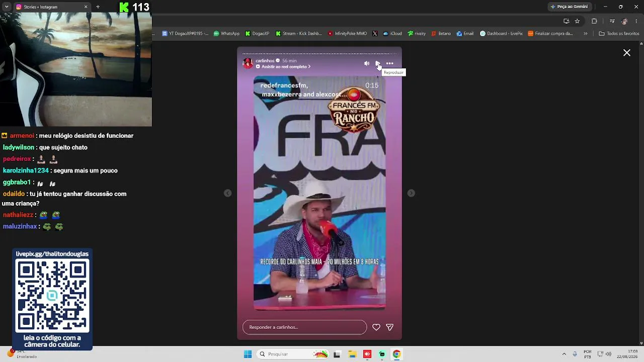
Task: Advance to the next story arrow
Action: tap(411, 193)
